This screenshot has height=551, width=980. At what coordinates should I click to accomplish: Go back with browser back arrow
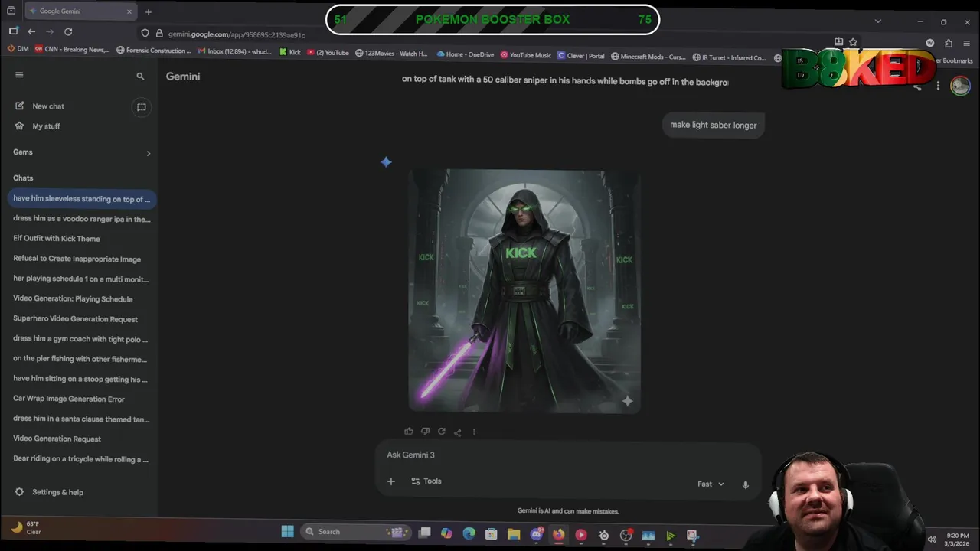(x=31, y=31)
